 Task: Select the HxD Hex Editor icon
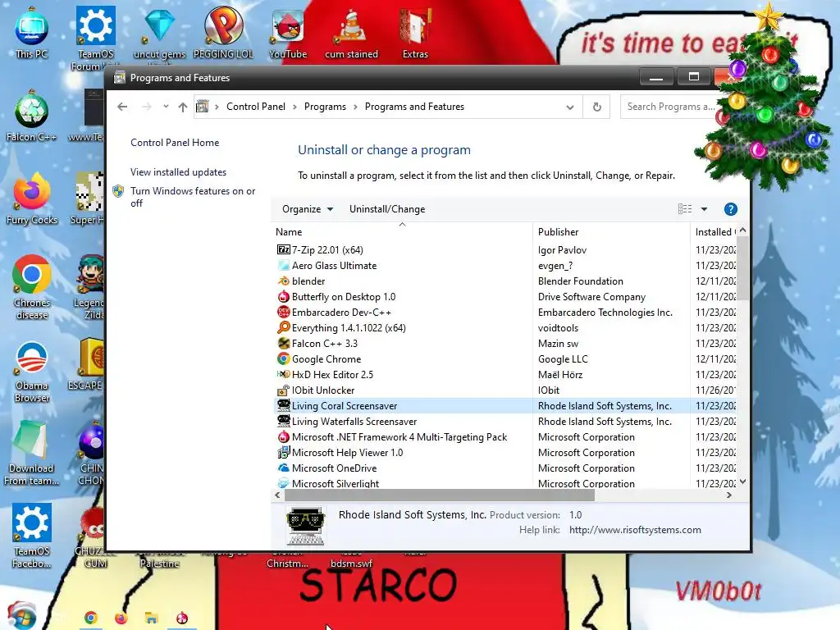click(283, 374)
